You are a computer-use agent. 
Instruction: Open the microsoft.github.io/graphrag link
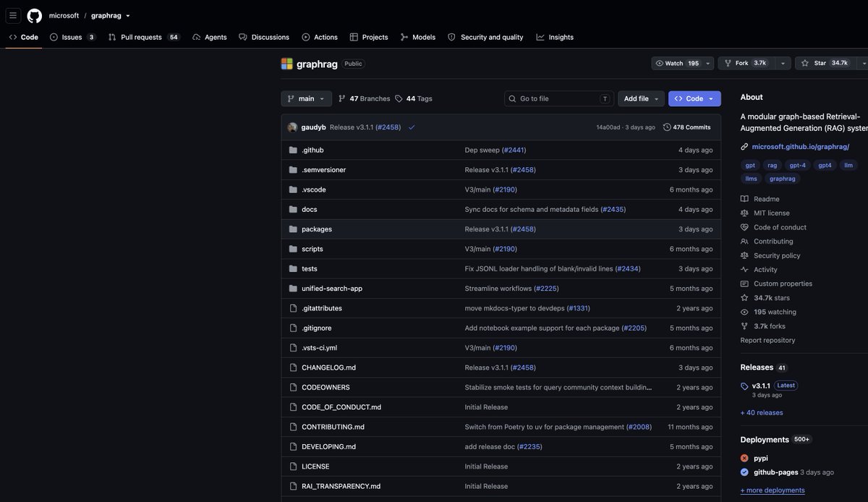pos(801,146)
